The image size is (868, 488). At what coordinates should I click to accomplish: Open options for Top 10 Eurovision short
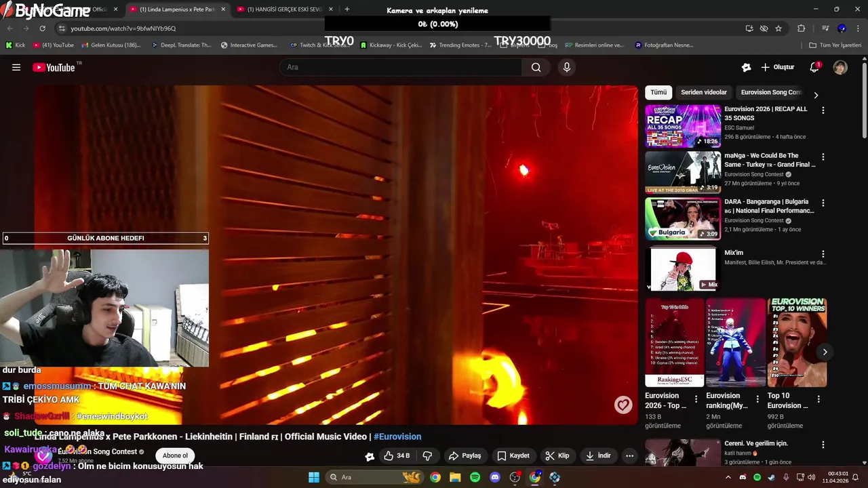818,400
